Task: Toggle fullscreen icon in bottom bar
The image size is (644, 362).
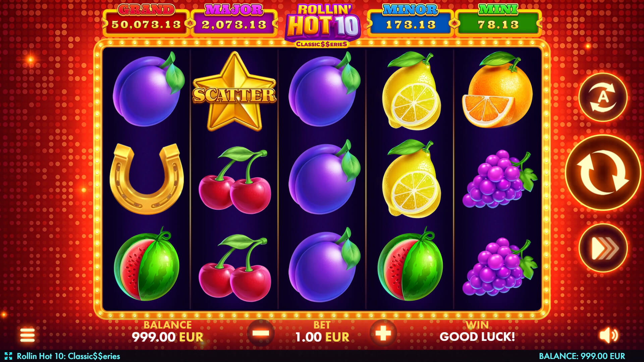Action: (x=8, y=356)
